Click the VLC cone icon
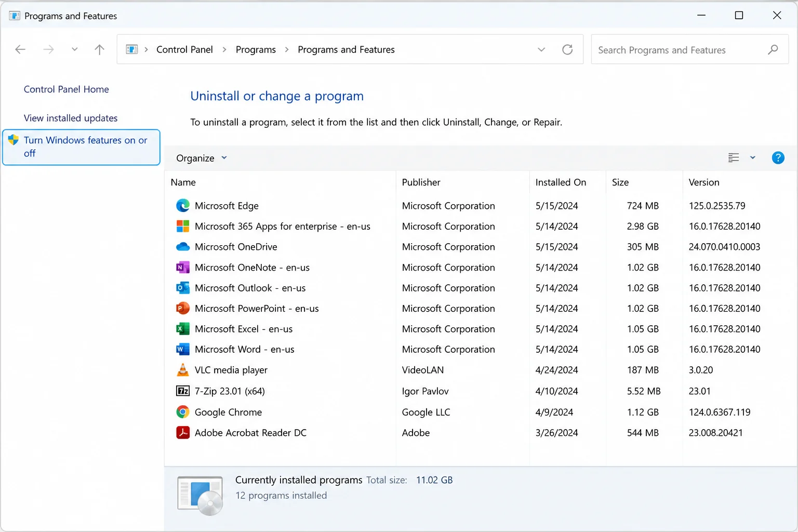This screenshot has width=798, height=532. (183, 370)
